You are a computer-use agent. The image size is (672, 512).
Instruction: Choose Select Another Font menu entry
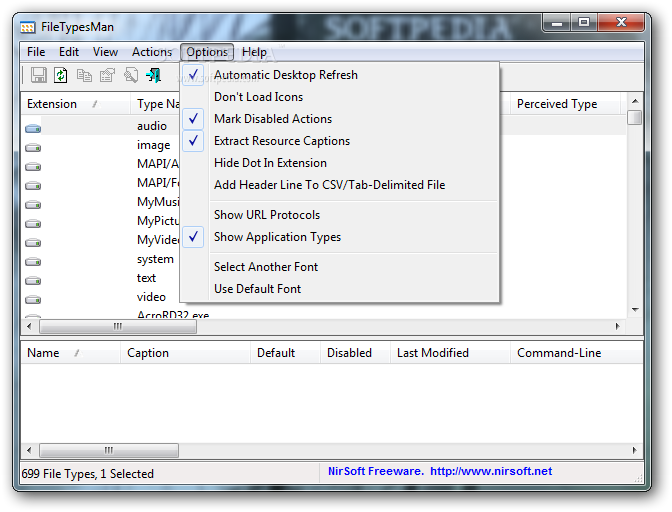[340, 267]
